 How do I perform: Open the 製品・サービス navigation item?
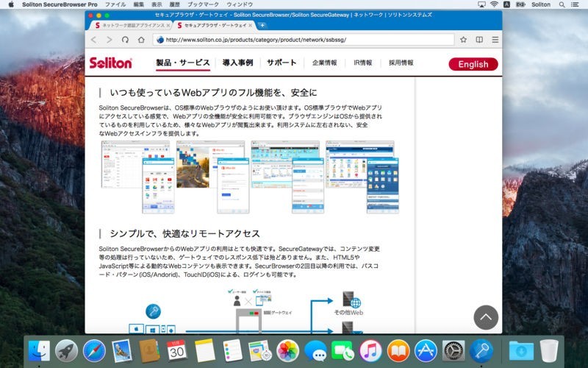[183, 63]
